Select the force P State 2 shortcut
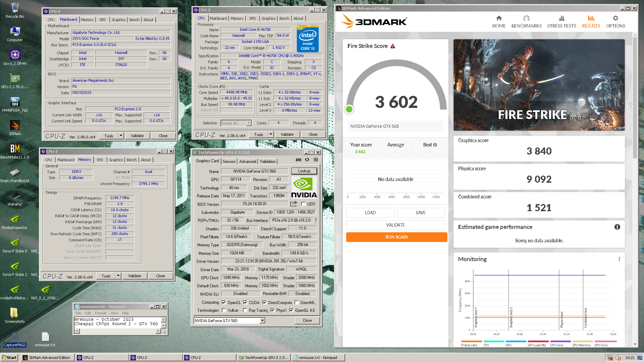 [x=15, y=268]
